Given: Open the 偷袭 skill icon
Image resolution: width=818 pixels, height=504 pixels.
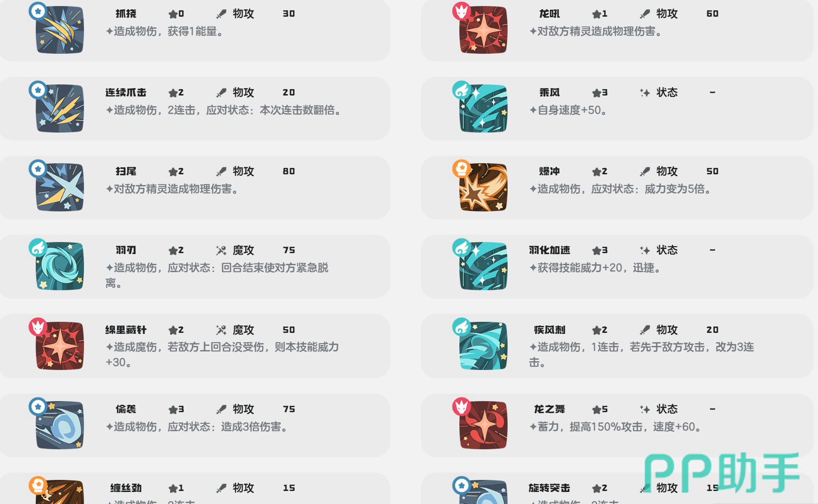Looking at the screenshot, I should 60,425.
